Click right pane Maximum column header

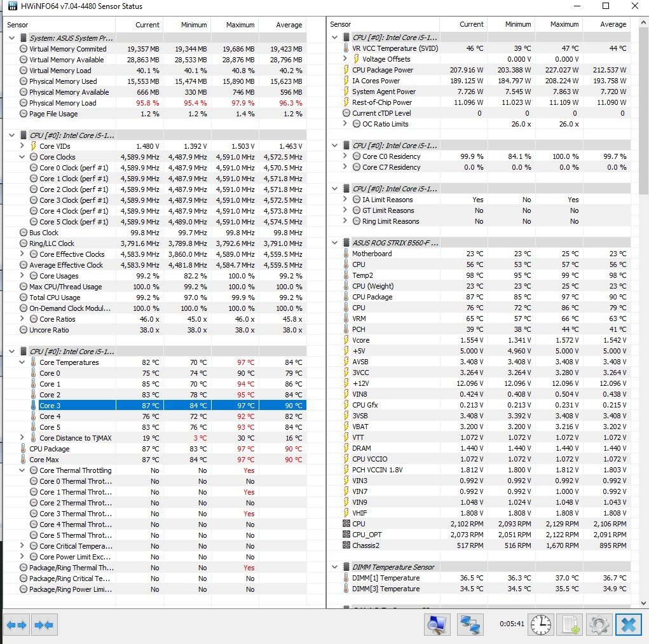(x=559, y=24)
